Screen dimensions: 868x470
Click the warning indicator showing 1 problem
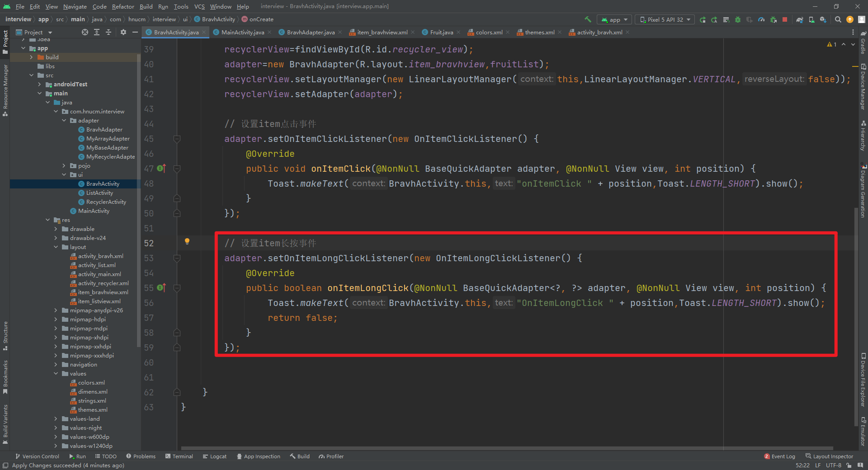coord(832,44)
